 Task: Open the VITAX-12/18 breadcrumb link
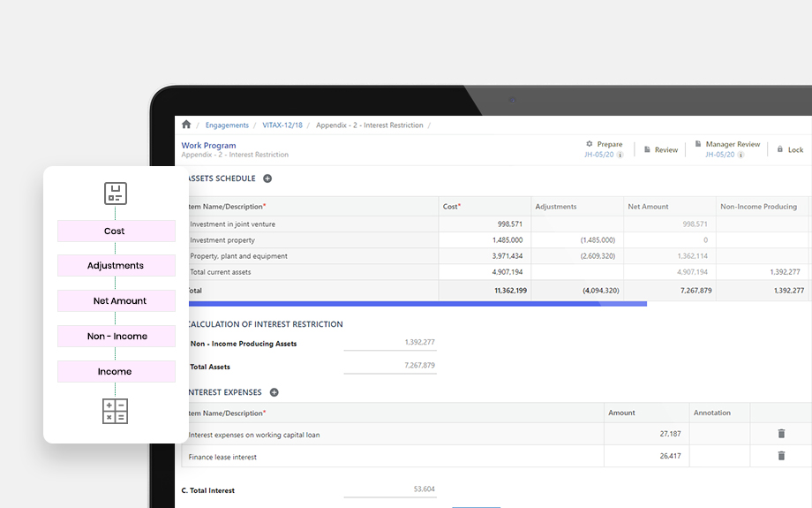(x=282, y=125)
